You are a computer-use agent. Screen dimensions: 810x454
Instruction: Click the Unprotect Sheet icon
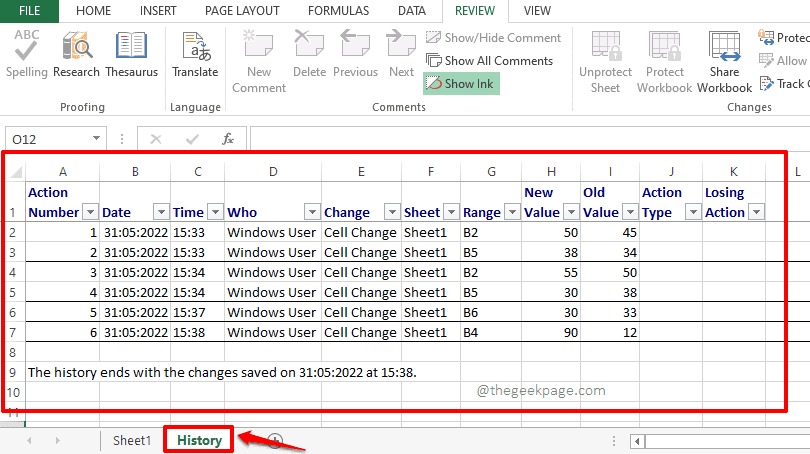tap(605, 60)
